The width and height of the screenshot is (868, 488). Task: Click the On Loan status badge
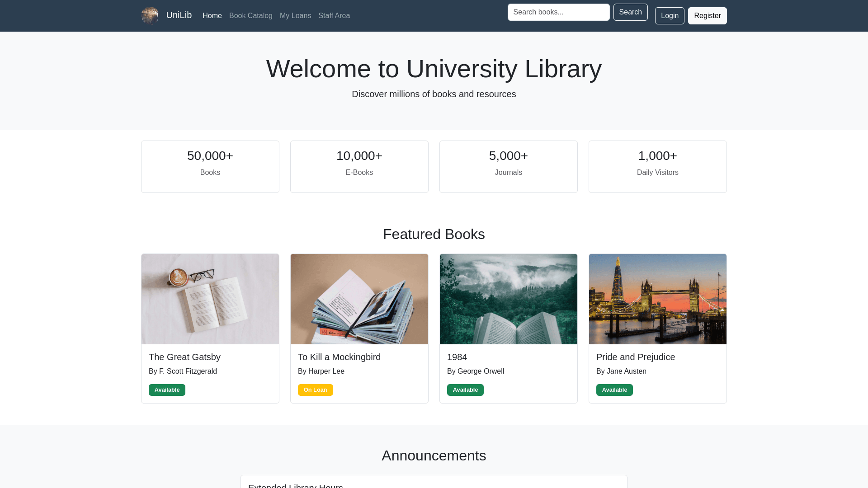(x=315, y=390)
